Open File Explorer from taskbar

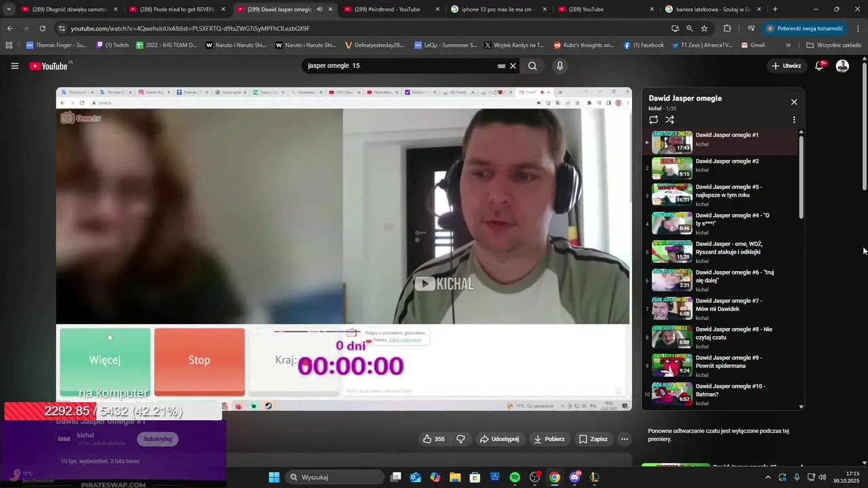pos(455,477)
